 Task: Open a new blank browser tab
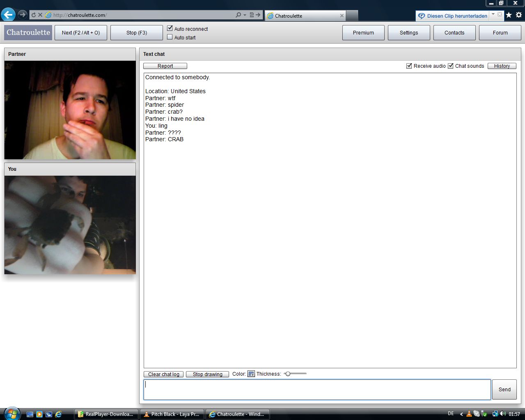pos(352,16)
